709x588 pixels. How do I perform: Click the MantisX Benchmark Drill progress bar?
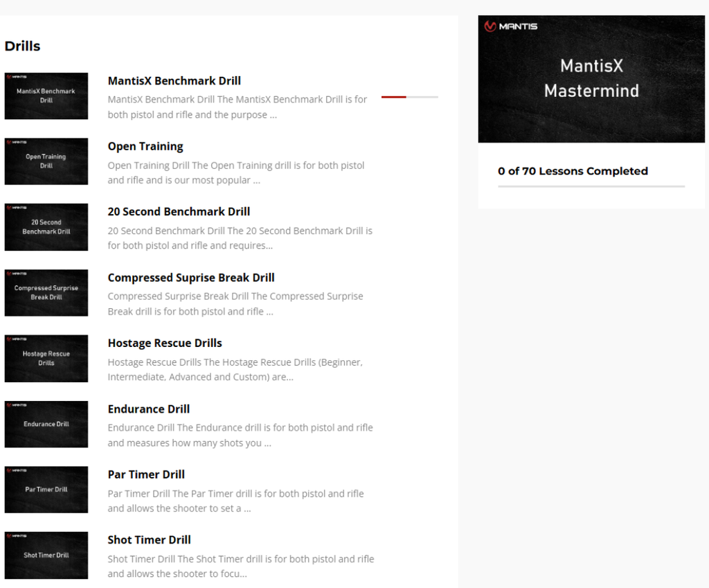pyautogui.click(x=409, y=97)
